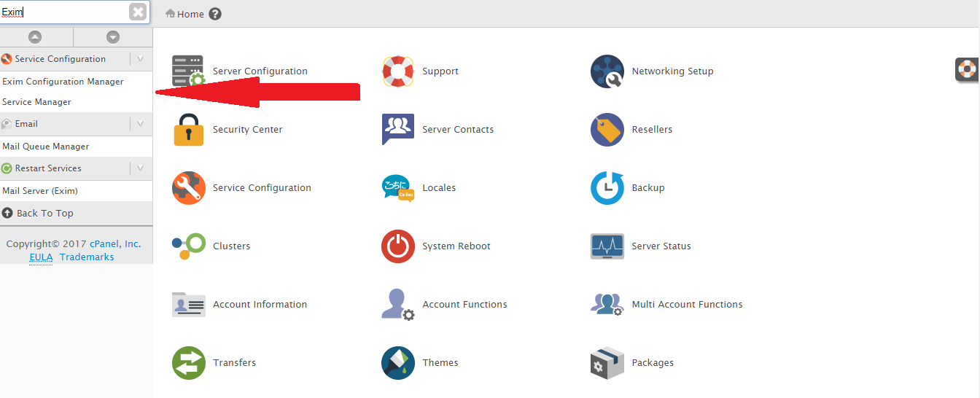Click the Resellers text label
Viewport: 980px width, 398px height.
pos(652,130)
